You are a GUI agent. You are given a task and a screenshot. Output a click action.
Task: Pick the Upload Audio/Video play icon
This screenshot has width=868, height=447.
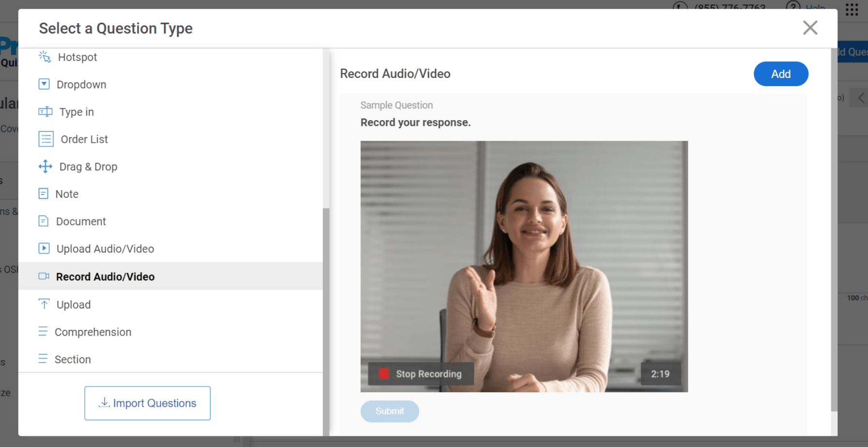pyautogui.click(x=44, y=249)
